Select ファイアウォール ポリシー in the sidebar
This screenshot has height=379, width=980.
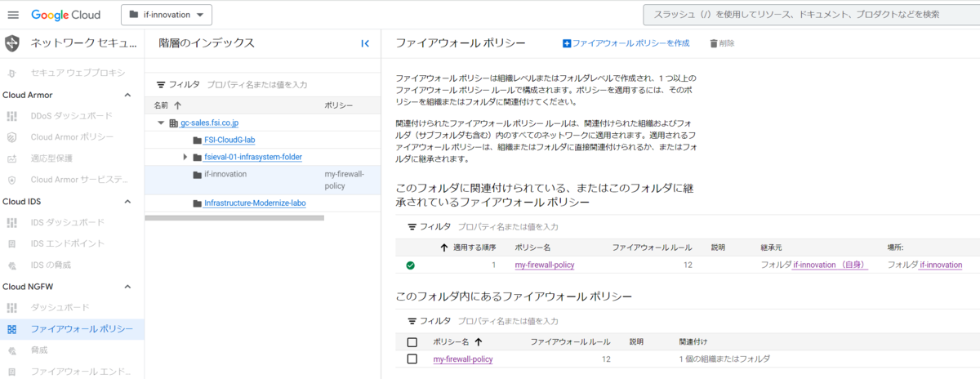tap(82, 329)
